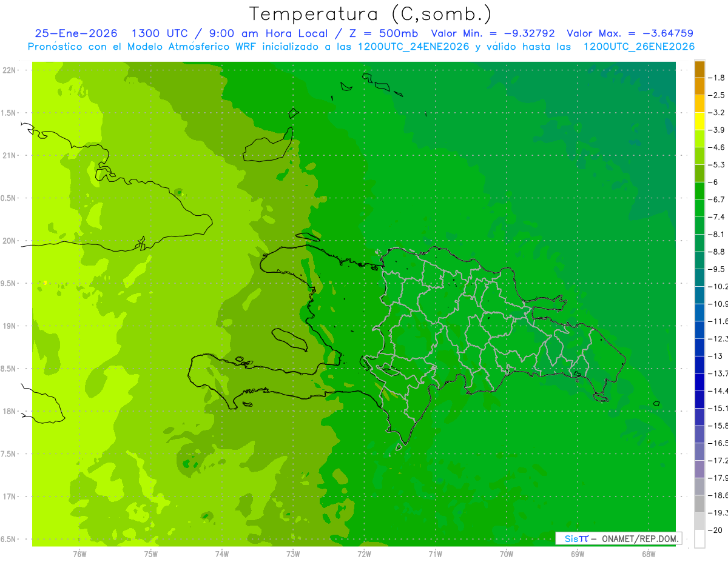Click the 19N latitude label

click(10, 326)
